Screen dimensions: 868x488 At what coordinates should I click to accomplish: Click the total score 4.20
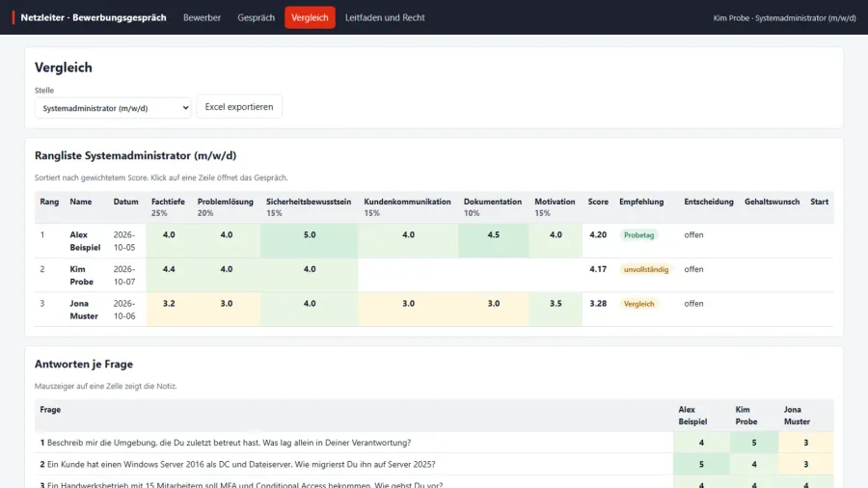pyautogui.click(x=598, y=235)
